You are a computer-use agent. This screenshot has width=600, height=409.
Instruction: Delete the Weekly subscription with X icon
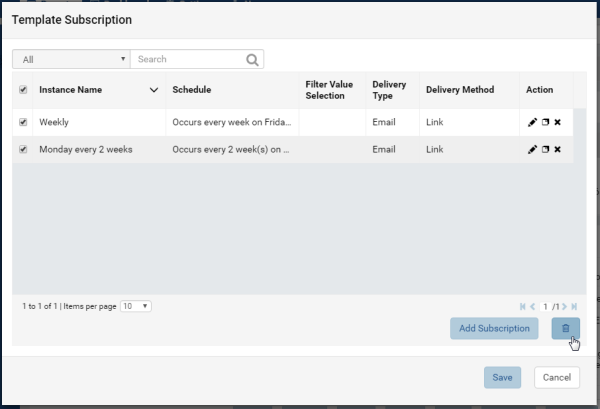coord(558,122)
